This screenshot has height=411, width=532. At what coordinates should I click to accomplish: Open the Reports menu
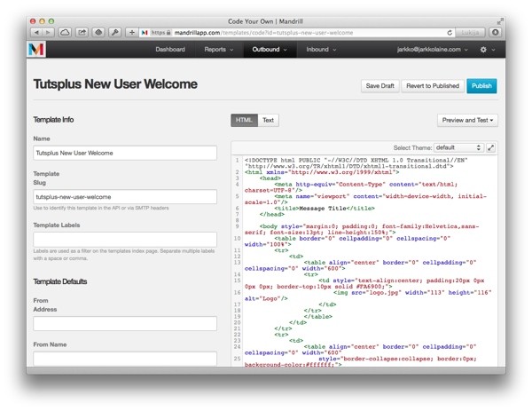pos(218,50)
